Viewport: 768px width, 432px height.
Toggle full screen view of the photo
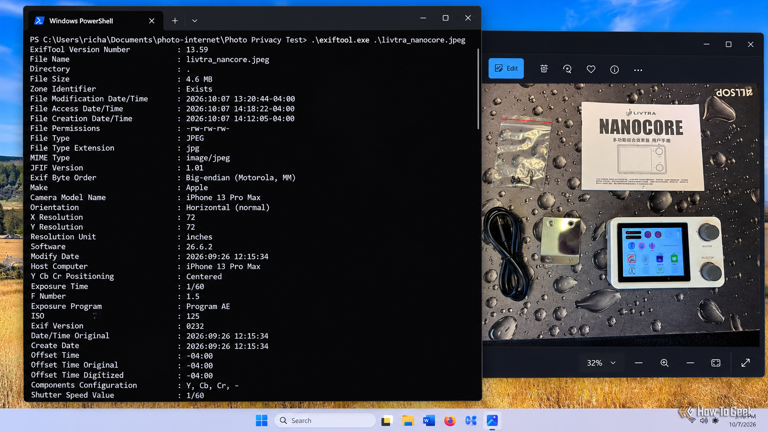pyautogui.click(x=745, y=363)
